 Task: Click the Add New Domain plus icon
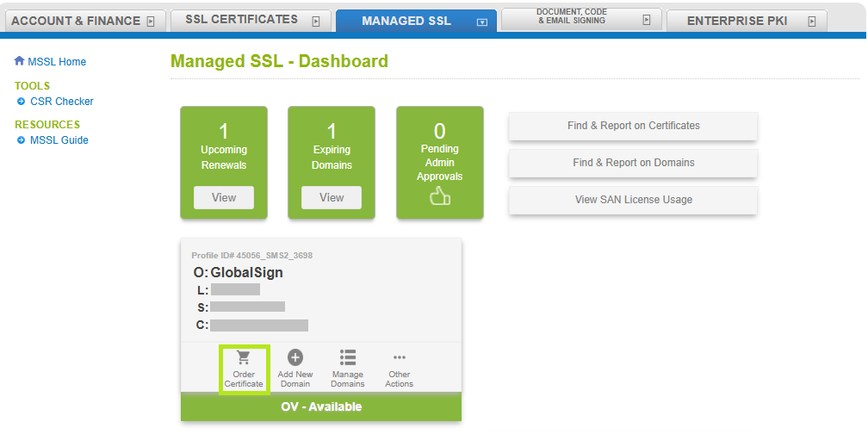click(295, 357)
